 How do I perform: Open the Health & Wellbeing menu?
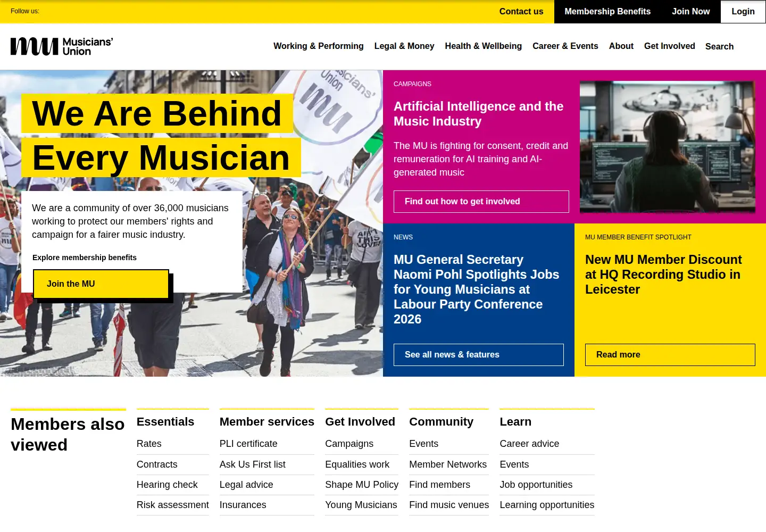(x=484, y=46)
